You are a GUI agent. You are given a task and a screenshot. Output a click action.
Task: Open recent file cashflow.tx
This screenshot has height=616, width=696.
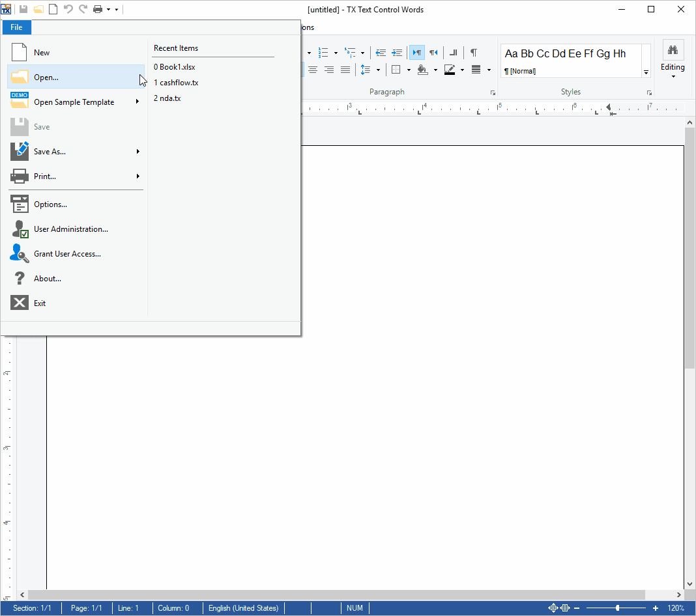coord(175,82)
